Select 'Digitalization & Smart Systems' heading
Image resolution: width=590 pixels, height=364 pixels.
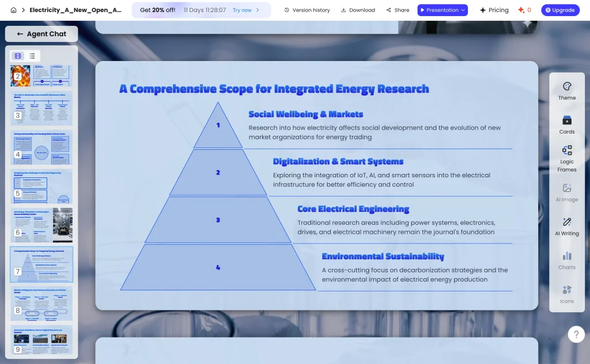338,162
